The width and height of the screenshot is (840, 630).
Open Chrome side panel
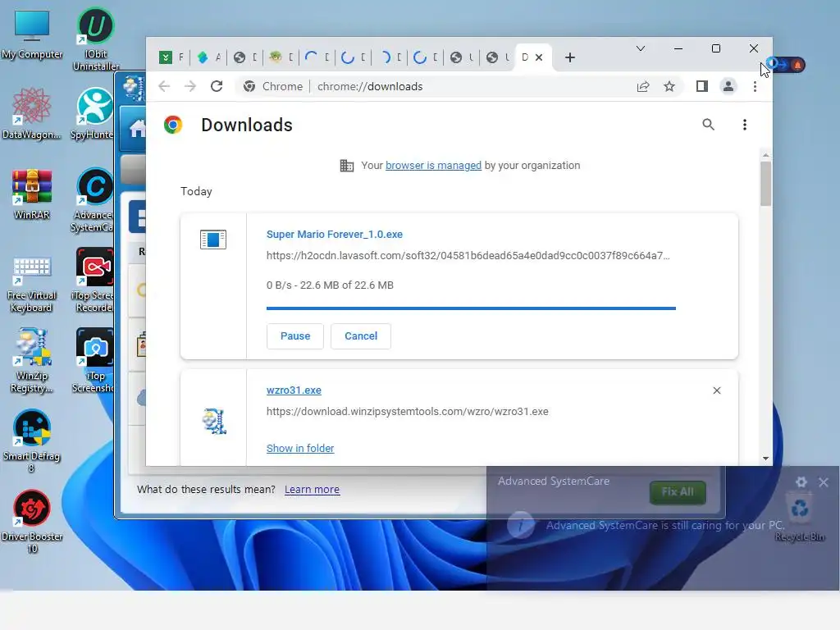tap(702, 86)
